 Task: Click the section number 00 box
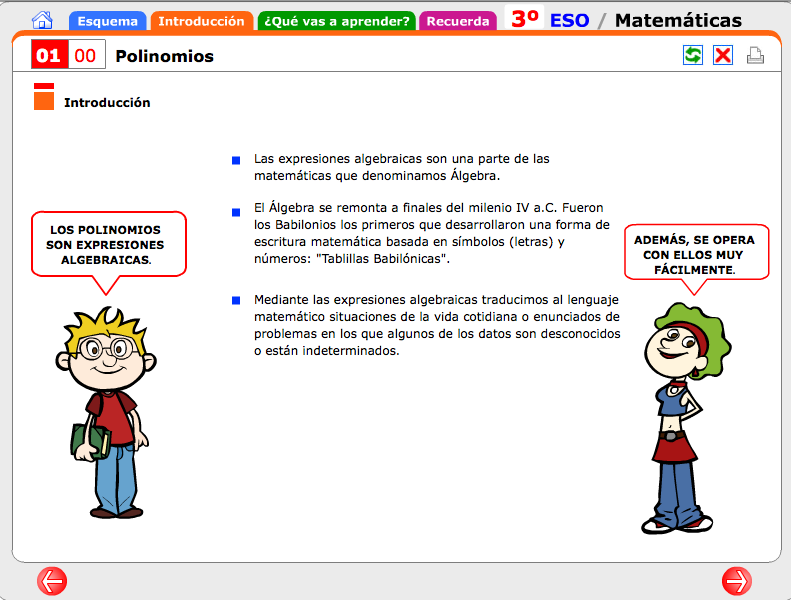[86, 54]
